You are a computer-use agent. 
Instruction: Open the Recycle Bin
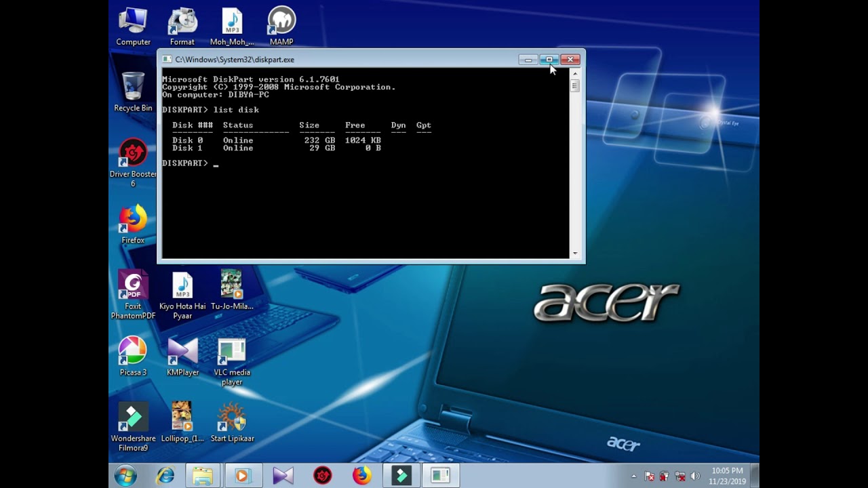[x=133, y=92]
